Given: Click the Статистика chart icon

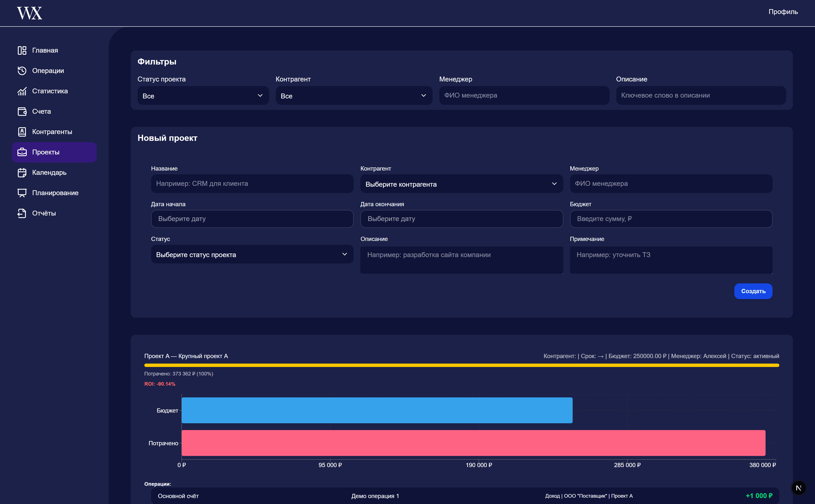Looking at the screenshot, I should (22, 91).
